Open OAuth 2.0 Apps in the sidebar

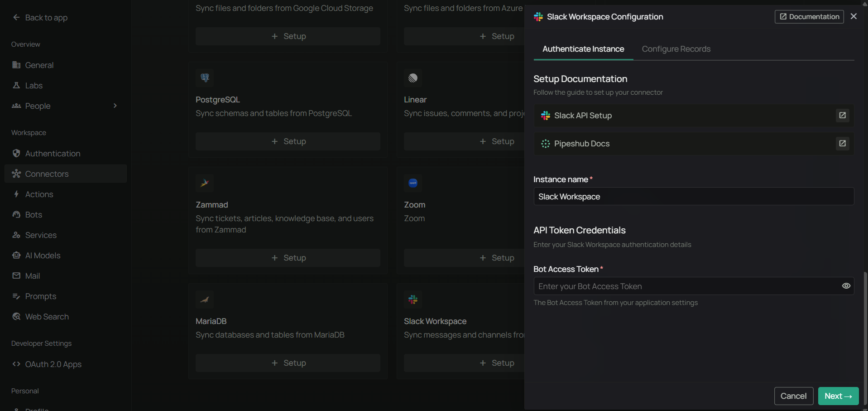click(66, 364)
